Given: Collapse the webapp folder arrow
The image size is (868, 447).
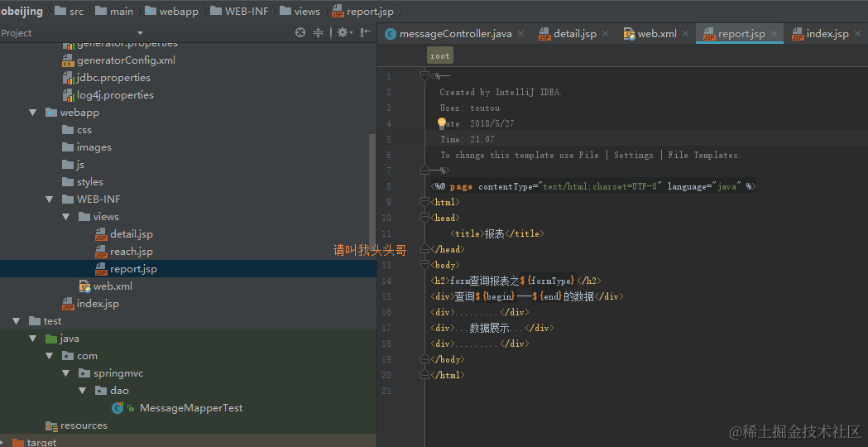Looking at the screenshot, I should point(33,113).
